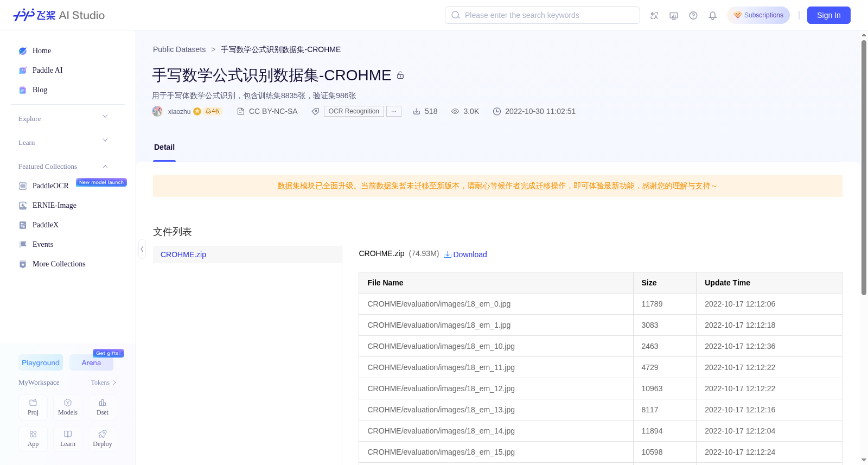Click the lock icon beside dataset title

400,75
